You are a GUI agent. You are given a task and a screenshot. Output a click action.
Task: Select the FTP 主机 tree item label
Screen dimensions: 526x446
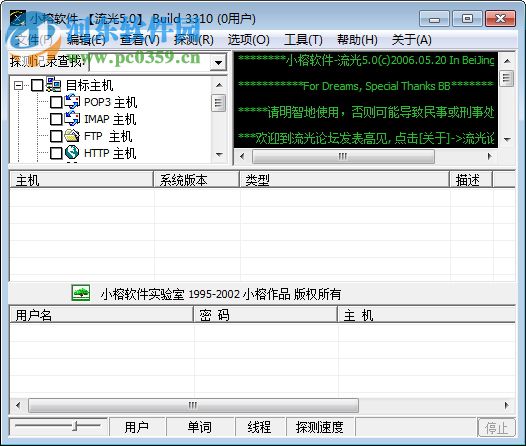click(108, 136)
